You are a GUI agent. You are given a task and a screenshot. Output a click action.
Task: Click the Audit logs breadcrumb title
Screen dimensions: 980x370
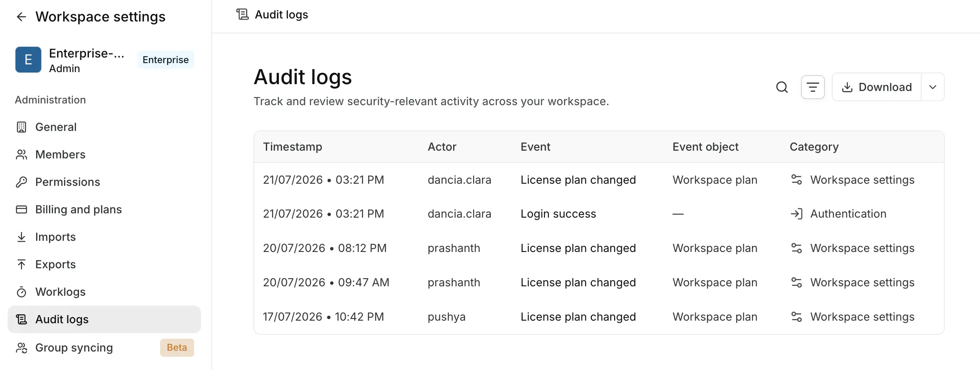(281, 15)
